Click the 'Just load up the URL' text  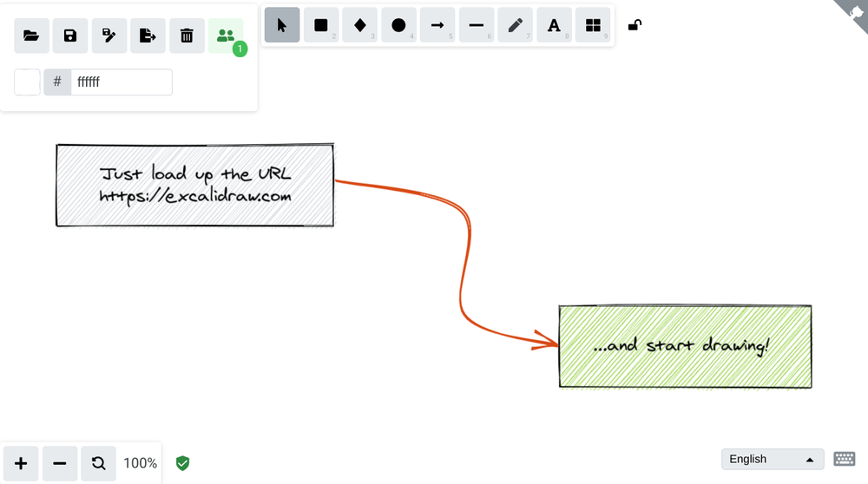(194, 174)
